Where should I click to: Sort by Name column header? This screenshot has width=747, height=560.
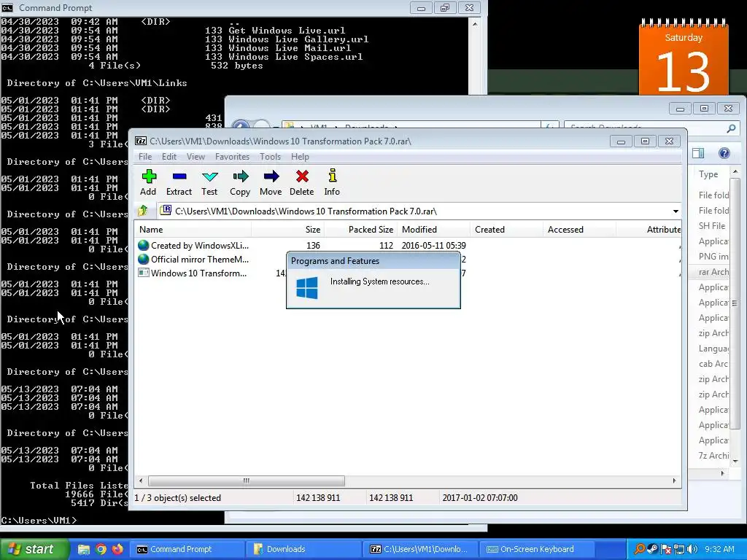pos(193,230)
